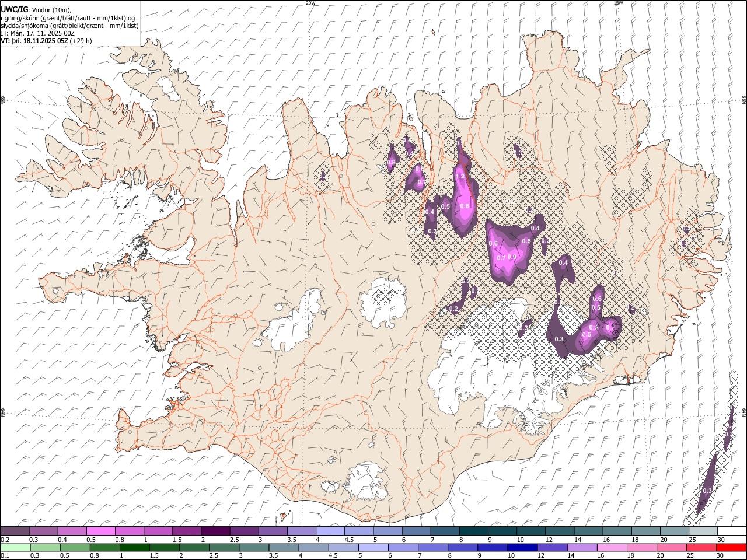Pick the rain legend swatch labeled 20
Image resolution: width=747 pixels, height=560 pixels.
pyautogui.click(x=671, y=547)
